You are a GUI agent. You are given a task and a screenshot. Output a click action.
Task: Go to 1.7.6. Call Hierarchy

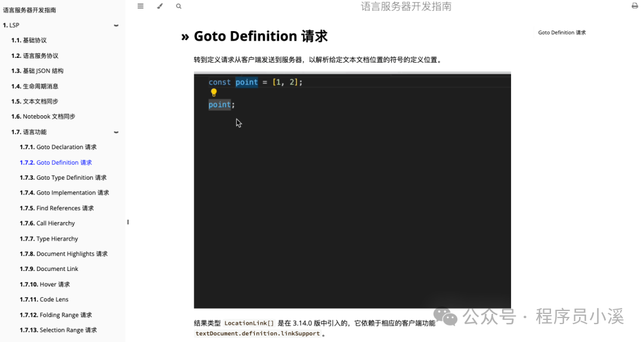[47, 223]
